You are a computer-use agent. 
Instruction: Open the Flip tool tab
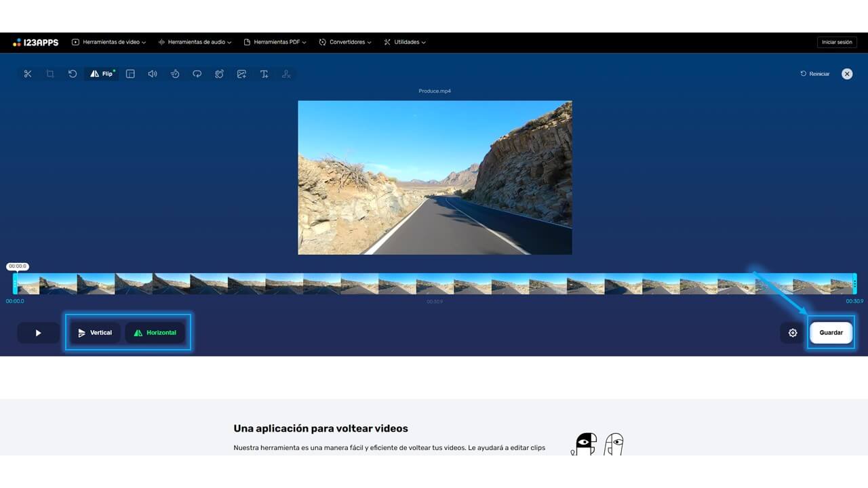pos(102,74)
